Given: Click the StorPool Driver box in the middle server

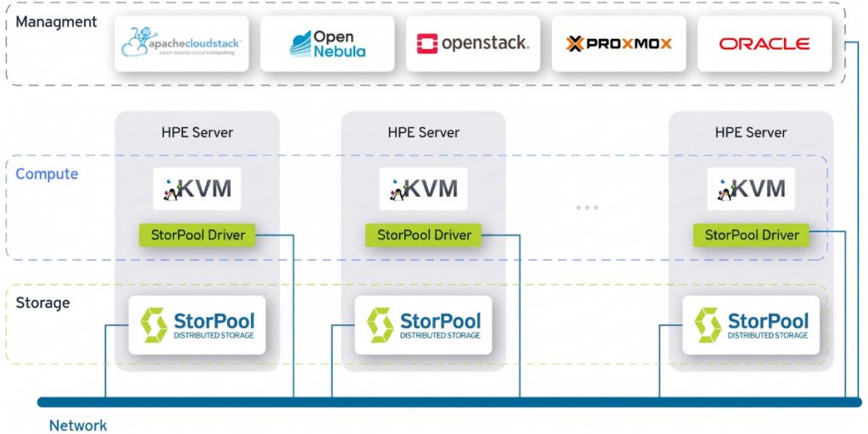Looking at the screenshot, I should tap(424, 236).
